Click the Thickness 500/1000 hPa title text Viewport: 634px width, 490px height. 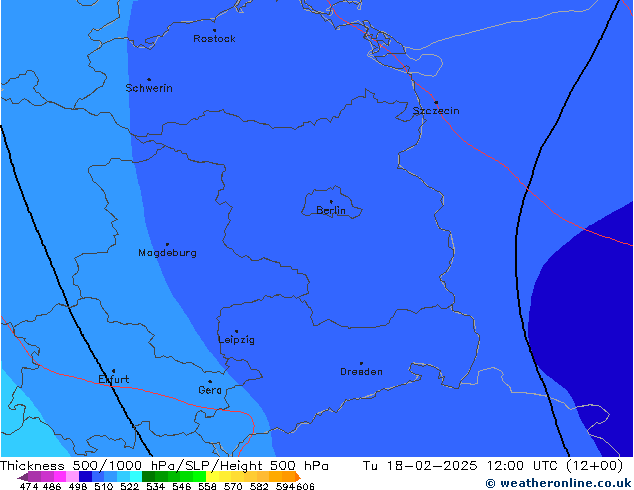[88, 466]
